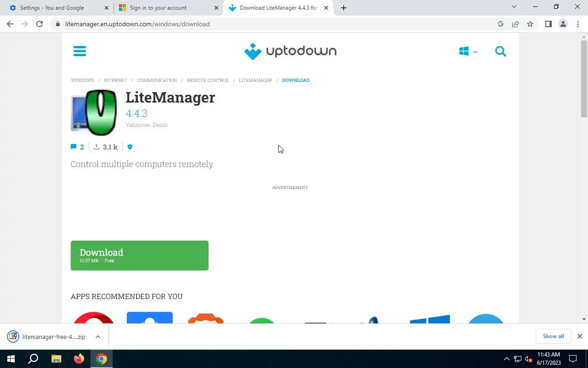Open Chrome three-dot menu
588x368 pixels.
pos(578,24)
